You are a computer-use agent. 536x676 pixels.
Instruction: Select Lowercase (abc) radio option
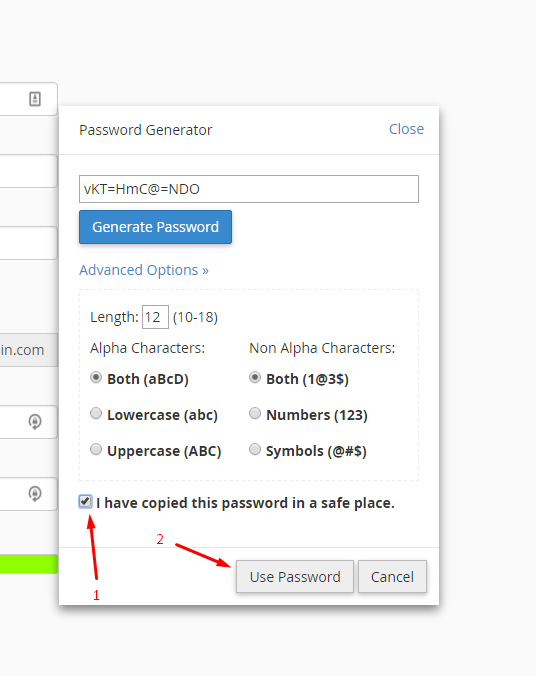pos(96,413)
